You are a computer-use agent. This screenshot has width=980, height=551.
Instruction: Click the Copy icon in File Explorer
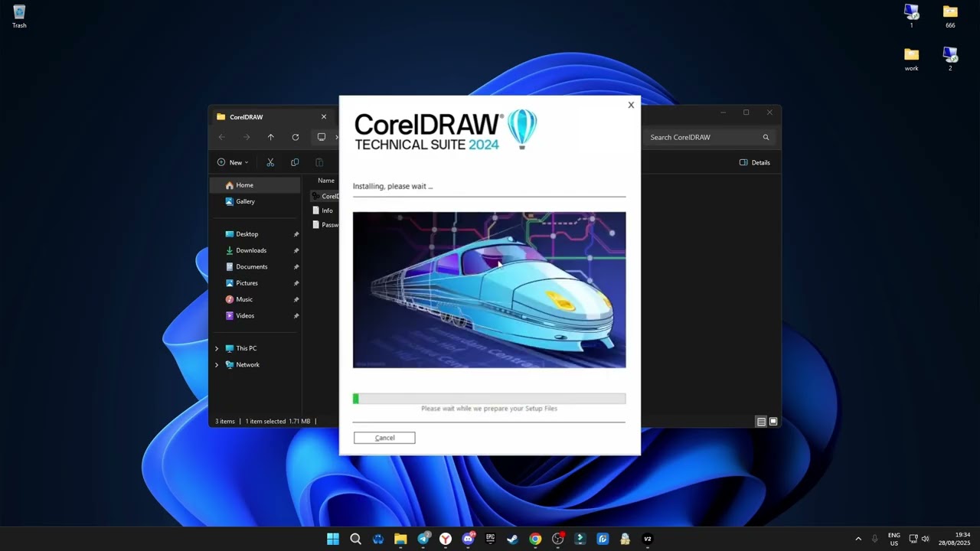point(295,162)
